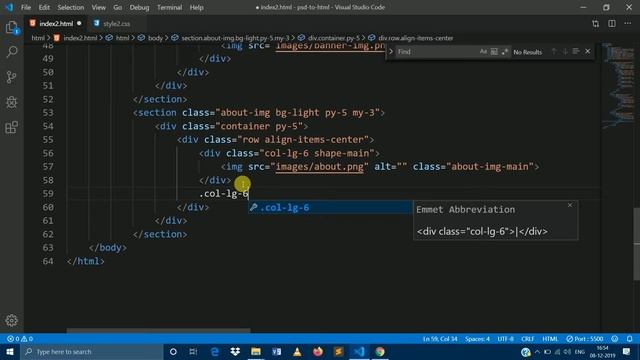Open the Terminal menu

pyautogui.click(x=169, y=7)
